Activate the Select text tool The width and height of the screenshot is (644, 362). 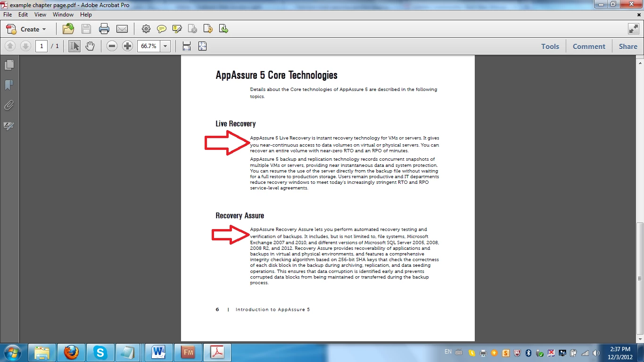point(74,46)
